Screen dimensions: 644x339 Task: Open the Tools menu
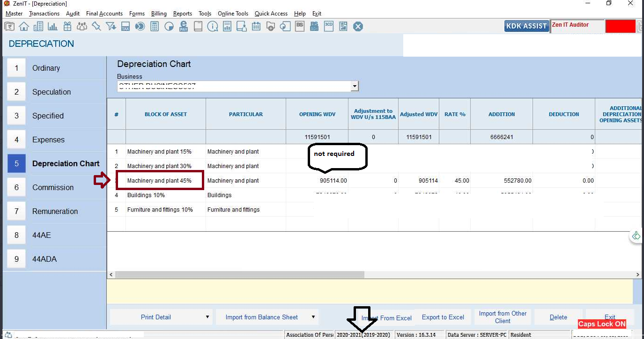click(x=205, y=14)
